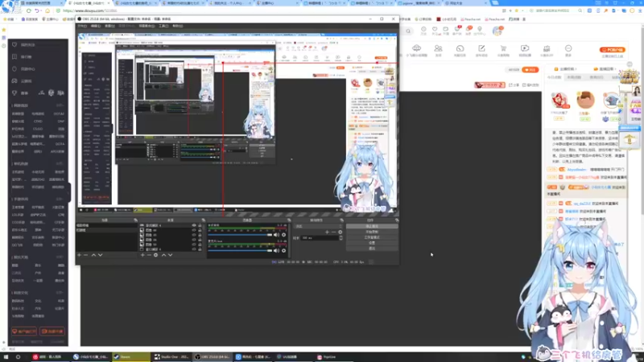Remove selected source with minus icon
This screenshot has width=644, height=362.
(x=149, y=255)
